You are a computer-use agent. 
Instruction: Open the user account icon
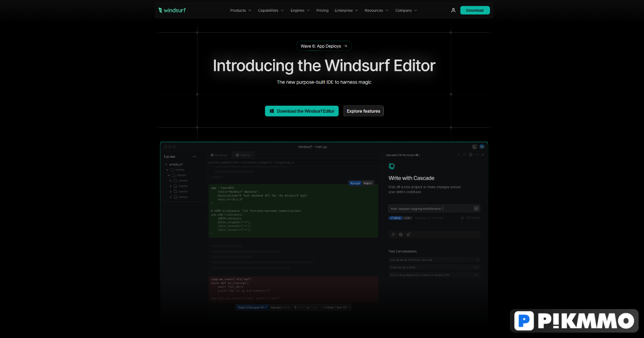(453, 10)
